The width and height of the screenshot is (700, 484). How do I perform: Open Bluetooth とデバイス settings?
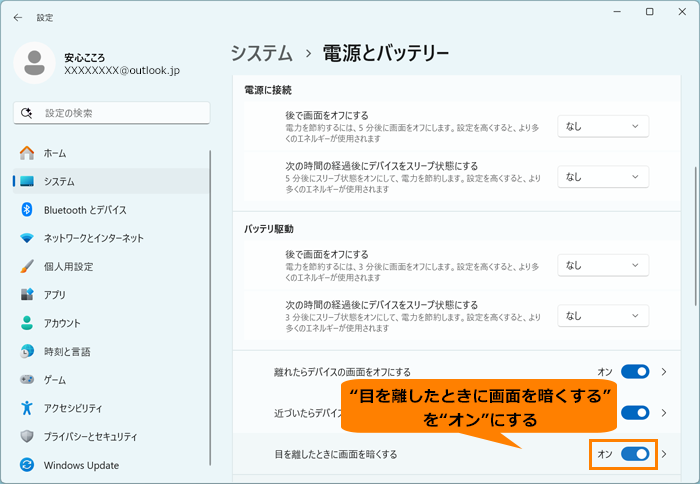pyautogui.click(x=111, y=209)
